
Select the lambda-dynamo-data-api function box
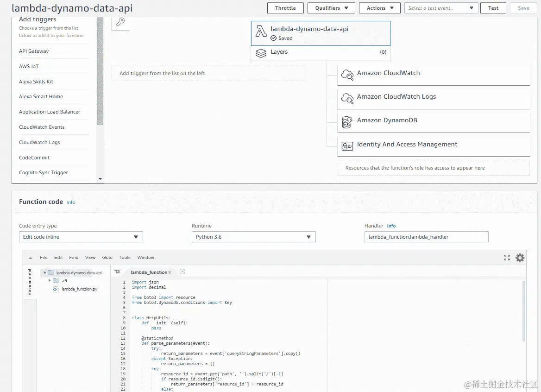pyautogui.click(x=321, y=33)
